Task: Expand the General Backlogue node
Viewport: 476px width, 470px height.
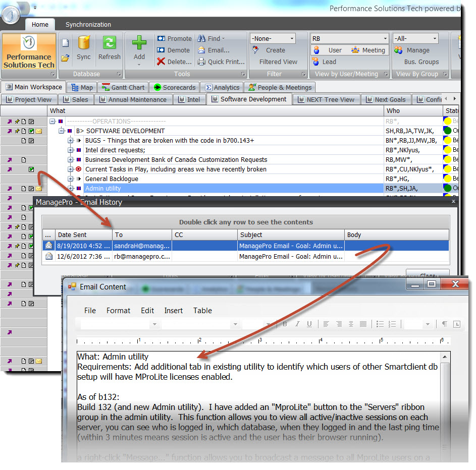Action: [71, 179]
